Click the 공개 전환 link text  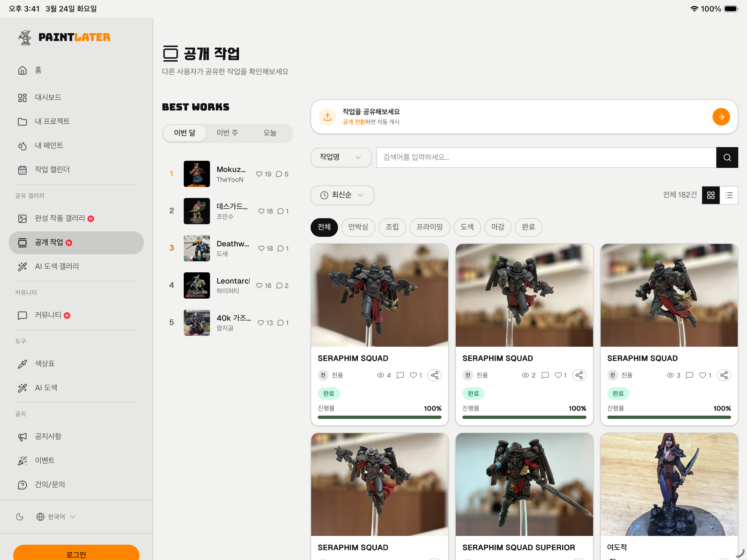coord(354,122)
